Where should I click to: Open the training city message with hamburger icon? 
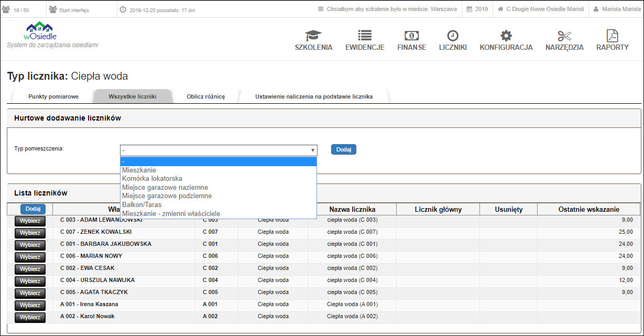pos(387,9)
